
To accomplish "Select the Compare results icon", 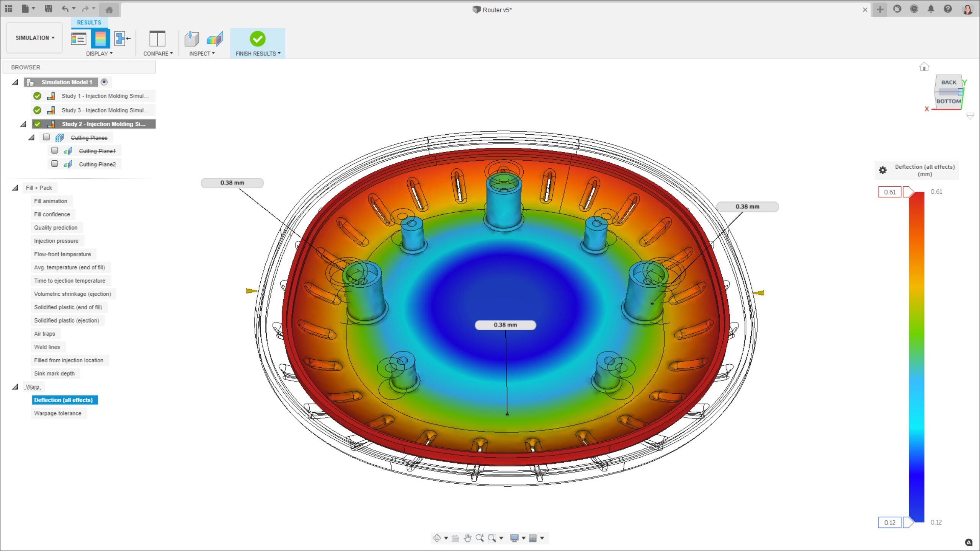I will point(157,39).
